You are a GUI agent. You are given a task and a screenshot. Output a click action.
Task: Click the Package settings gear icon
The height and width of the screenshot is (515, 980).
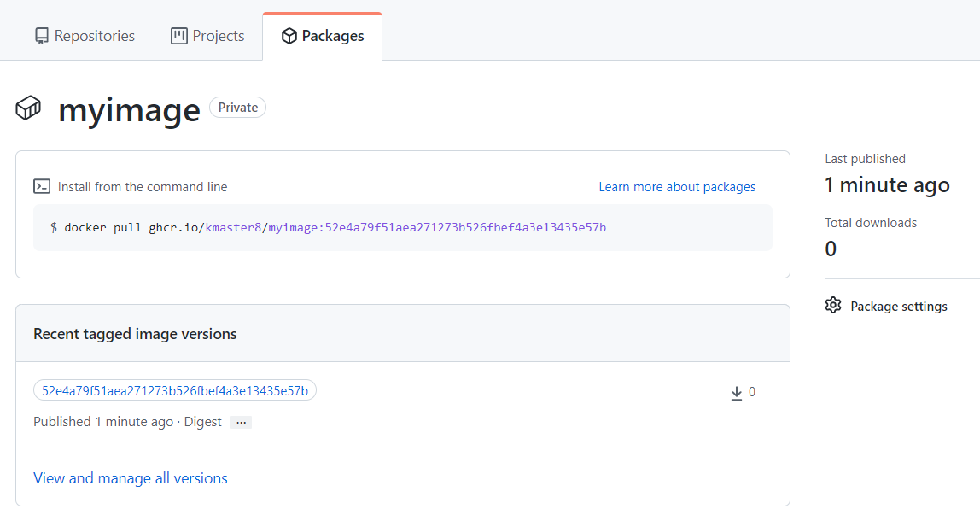832,306
